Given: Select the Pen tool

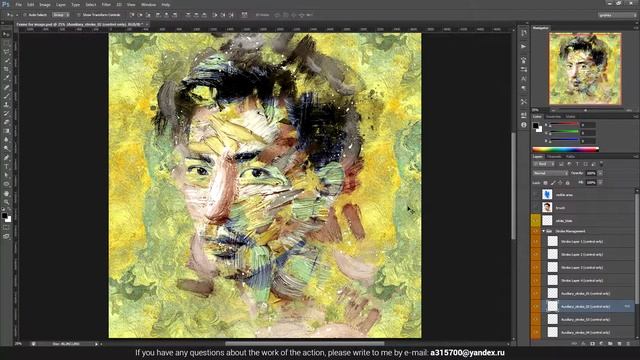Looking at the screenshot, I should 6,158.
